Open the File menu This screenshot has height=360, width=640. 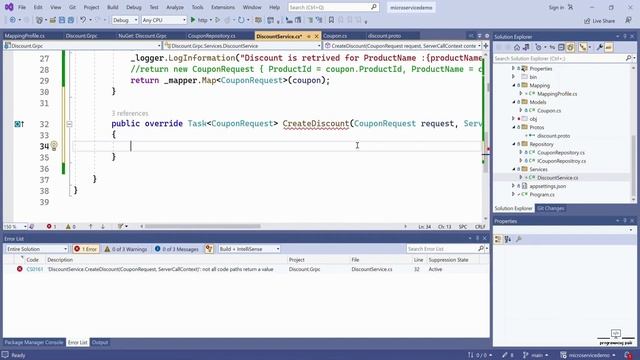click(22, 7)
